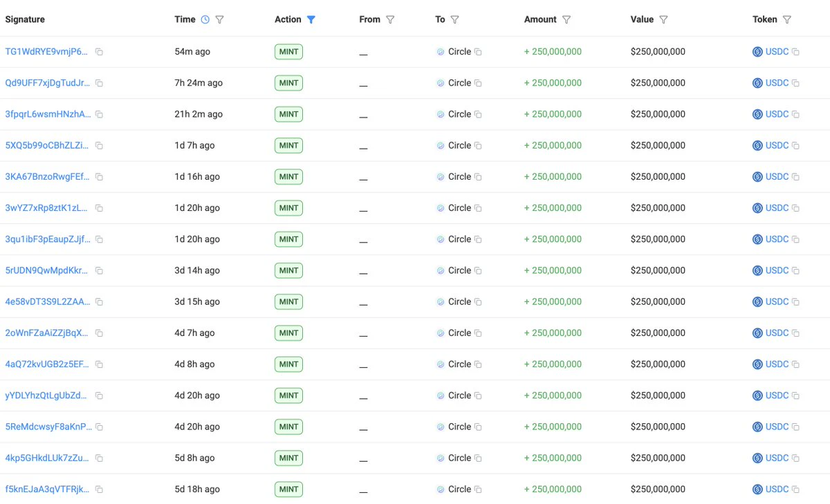
Task: Open transaction TG1WdRYE9vmjP6
Action: coord(47,52)
